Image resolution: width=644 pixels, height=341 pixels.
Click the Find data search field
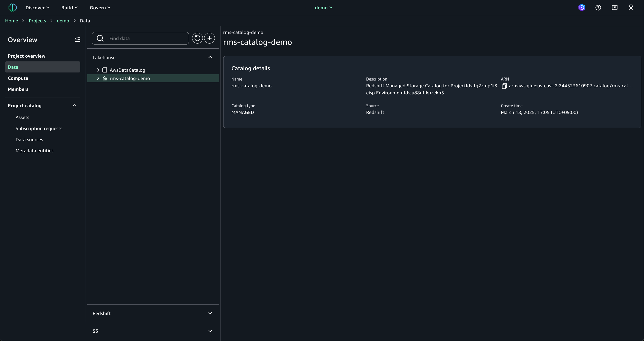pyautogui.click(x=147, y=38)
